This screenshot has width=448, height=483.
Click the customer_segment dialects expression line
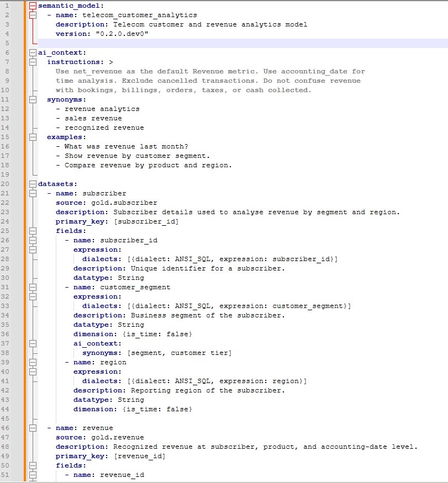217,306
